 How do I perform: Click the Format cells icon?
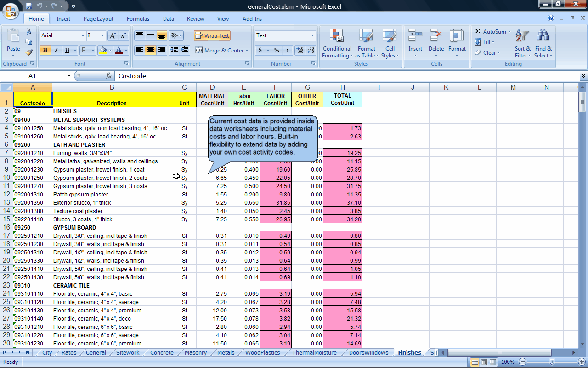click(x=457, y=36)
